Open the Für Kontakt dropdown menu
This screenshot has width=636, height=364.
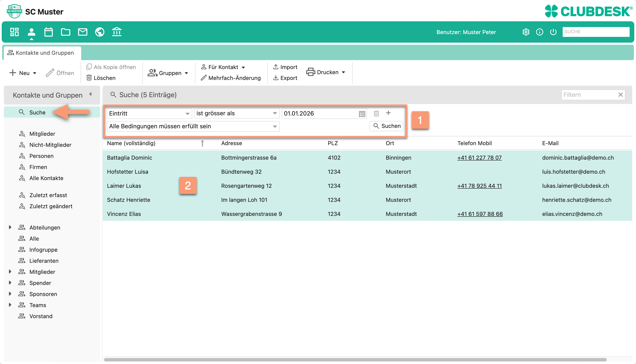tap(223, 67)
